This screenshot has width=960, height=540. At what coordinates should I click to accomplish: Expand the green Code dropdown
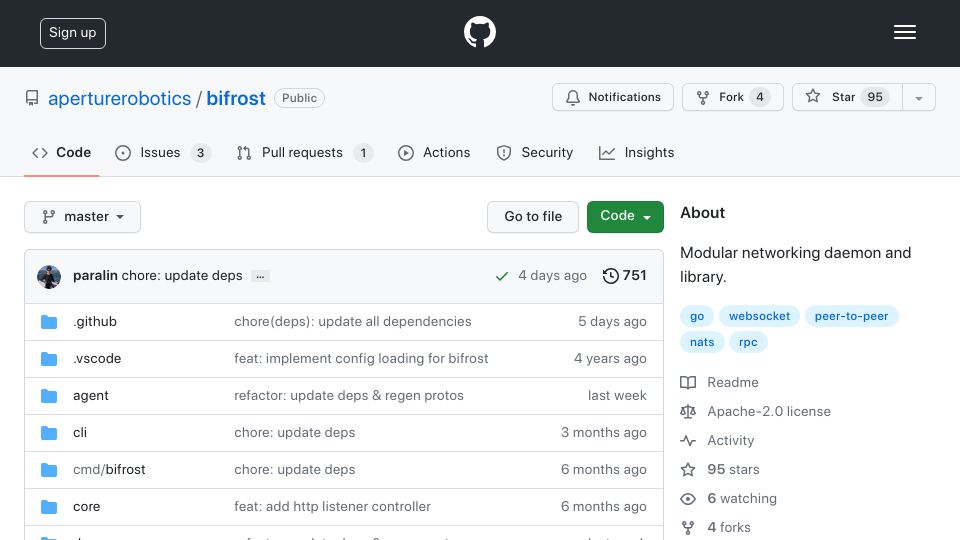(625, 217)
